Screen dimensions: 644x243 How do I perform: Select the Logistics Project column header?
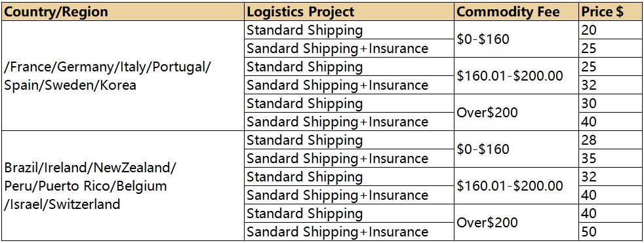[x=350, y=12]
